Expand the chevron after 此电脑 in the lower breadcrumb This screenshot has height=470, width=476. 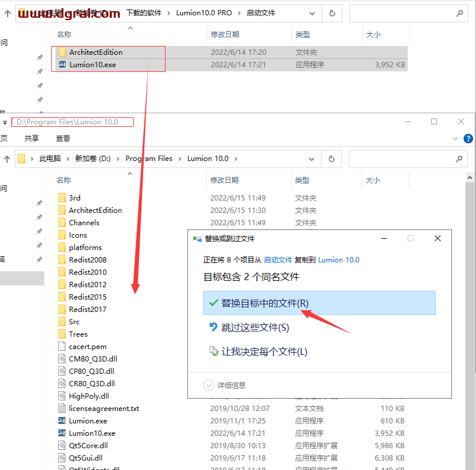pyautogui.click(x=68, y=159)
